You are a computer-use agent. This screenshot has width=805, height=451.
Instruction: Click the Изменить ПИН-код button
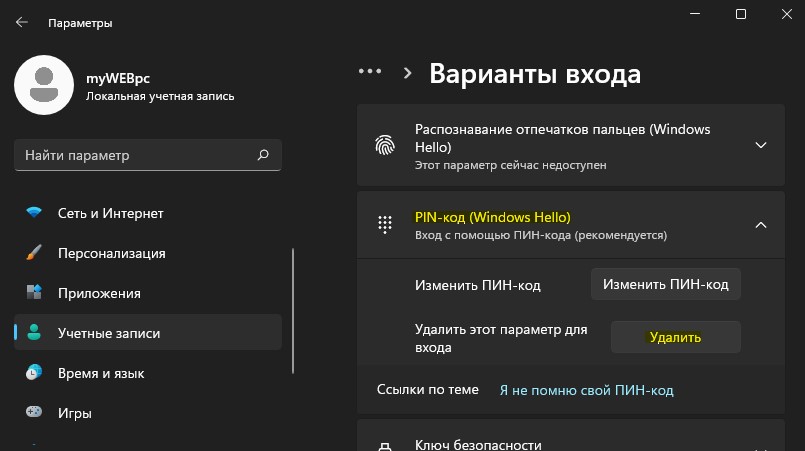[x=665, y=284]
